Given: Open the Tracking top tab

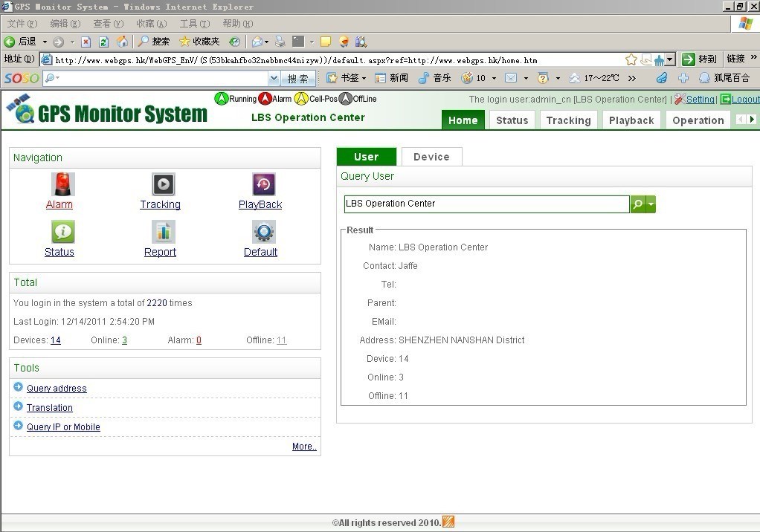Looking at the screenshot, I should pos(568,120).
